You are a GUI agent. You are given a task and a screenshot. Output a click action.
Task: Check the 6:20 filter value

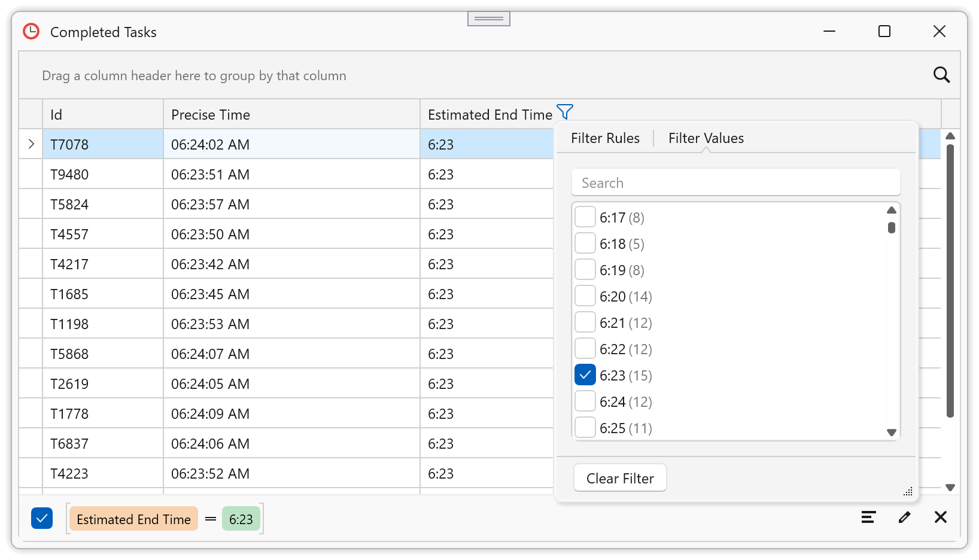pos(585,296)
